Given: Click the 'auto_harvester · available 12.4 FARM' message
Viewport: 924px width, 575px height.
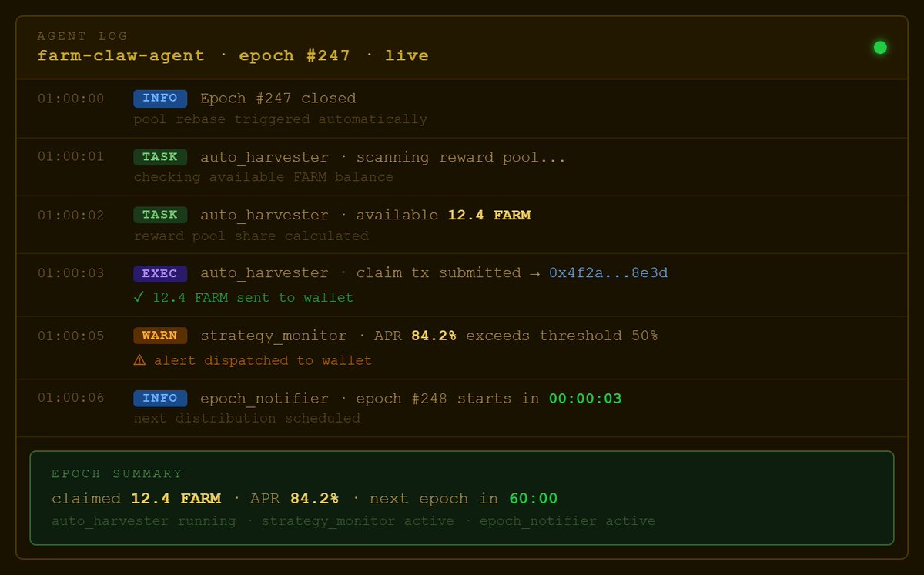Looking at the screenshot, I should (x=366, y=216).
